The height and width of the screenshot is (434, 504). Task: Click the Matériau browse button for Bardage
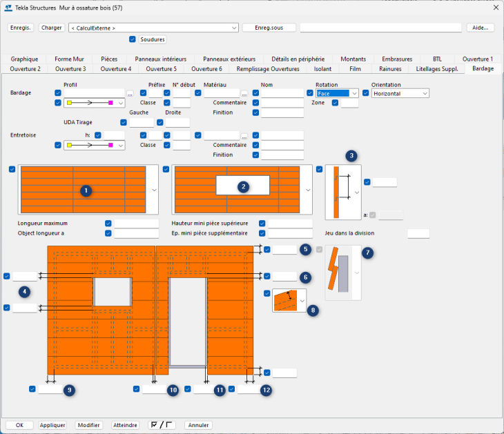click(x=244, y=93)
